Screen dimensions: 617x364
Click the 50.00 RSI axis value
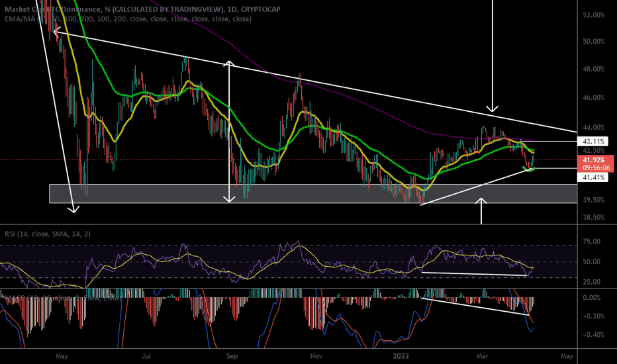coord(591,261)
